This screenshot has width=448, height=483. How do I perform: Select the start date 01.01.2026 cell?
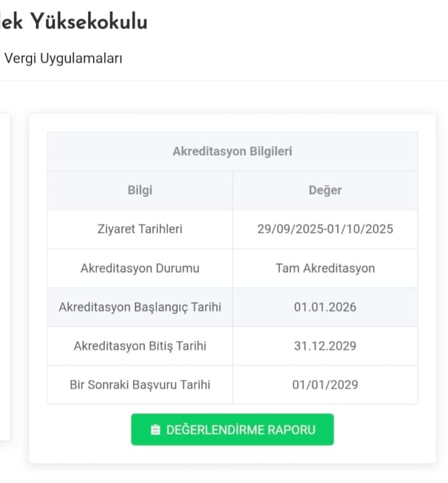325,307
